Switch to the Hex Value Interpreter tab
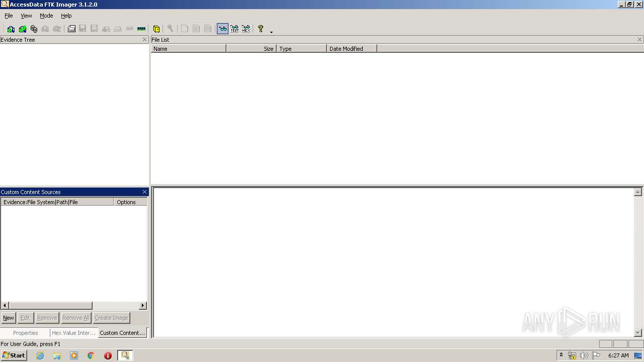Screen dimensions: 644x362 [x=73, y=333]
